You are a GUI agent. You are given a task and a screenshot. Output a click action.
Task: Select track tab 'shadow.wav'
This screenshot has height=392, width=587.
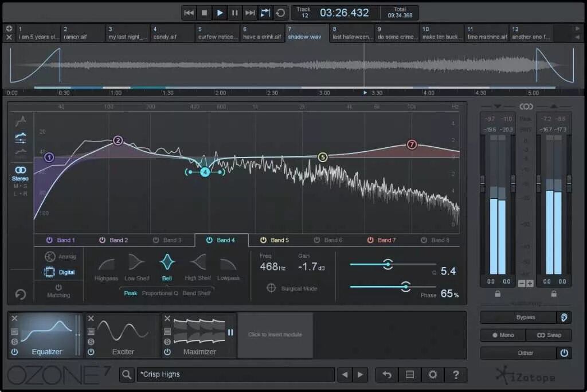tap(307, 33)
